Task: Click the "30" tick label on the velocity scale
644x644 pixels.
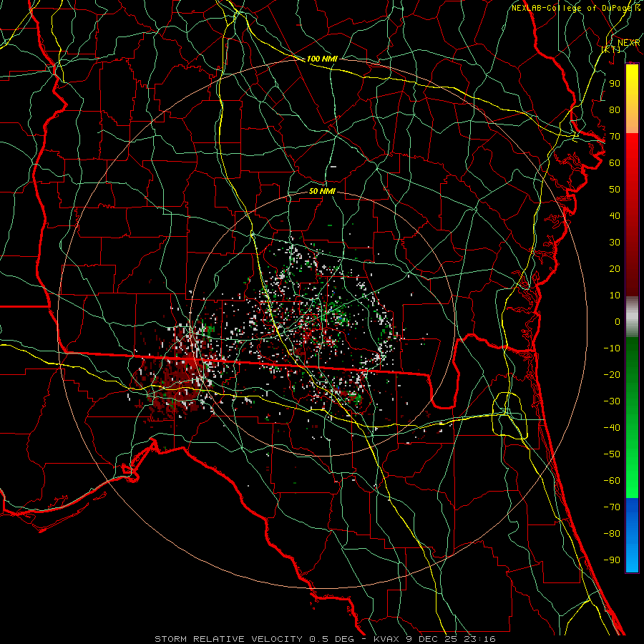Action: (x=615, y=243)
